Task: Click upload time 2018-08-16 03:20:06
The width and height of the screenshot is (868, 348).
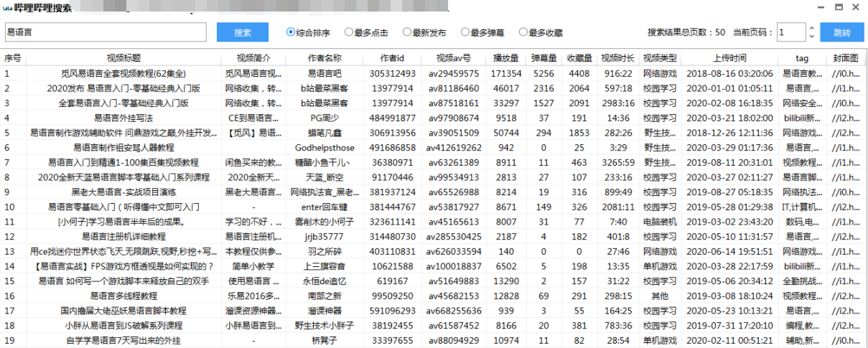Action: pyautogui.click(x=729, y=73)
